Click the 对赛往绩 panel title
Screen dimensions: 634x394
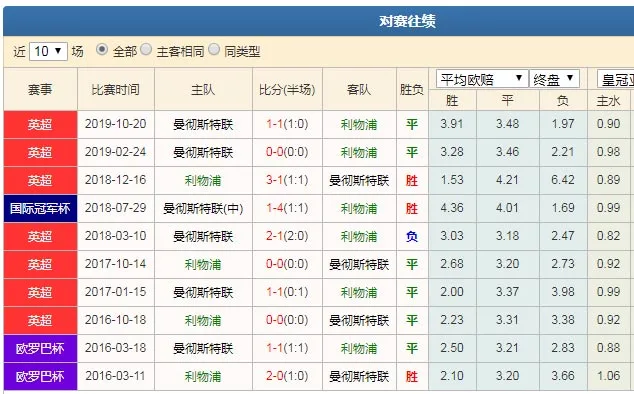(407, 21)
